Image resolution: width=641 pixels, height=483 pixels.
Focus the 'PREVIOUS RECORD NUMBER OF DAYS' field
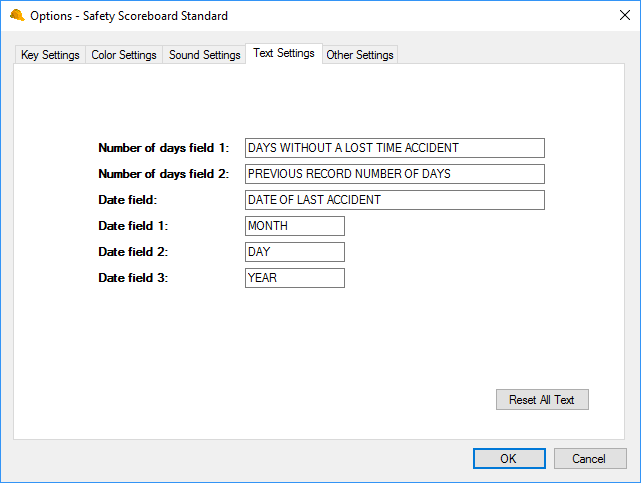tap(394, 174)
